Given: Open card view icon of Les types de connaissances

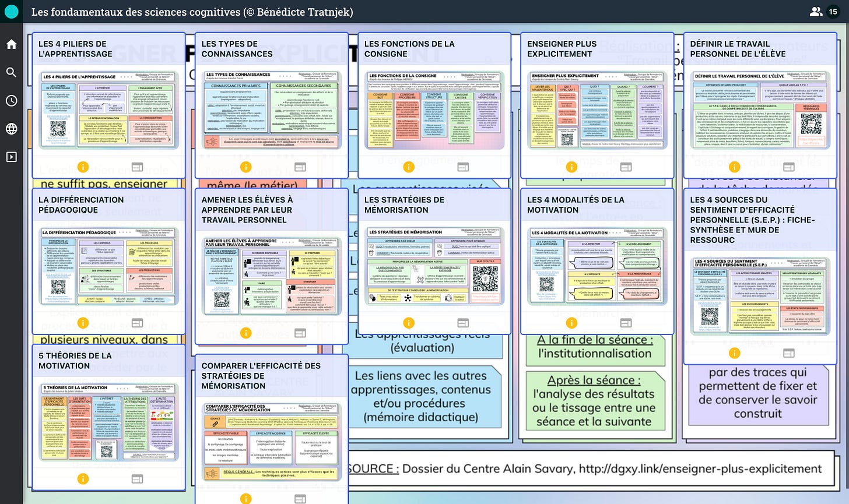Looking at the screenshot, I should pos(300,167).
